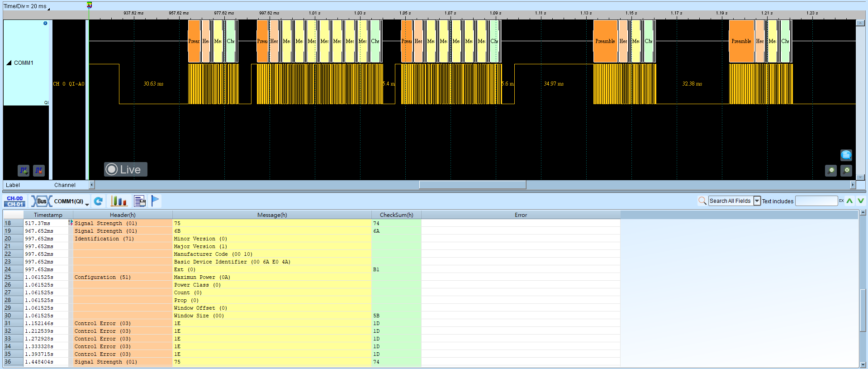The image size is (868, 369).
Task: Click row 36 Signal Strength entry
Action: pyautogui.click(x=312, y=362)
